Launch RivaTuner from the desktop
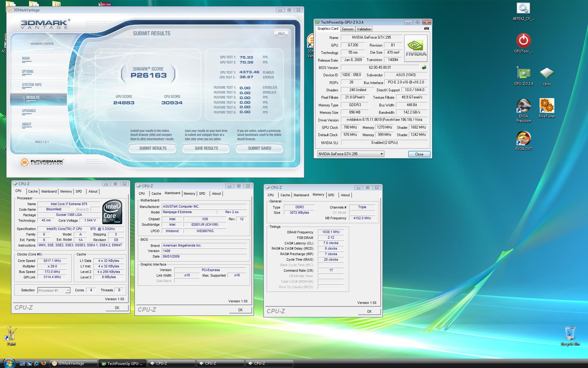588x368 pixels. [547, 108]
